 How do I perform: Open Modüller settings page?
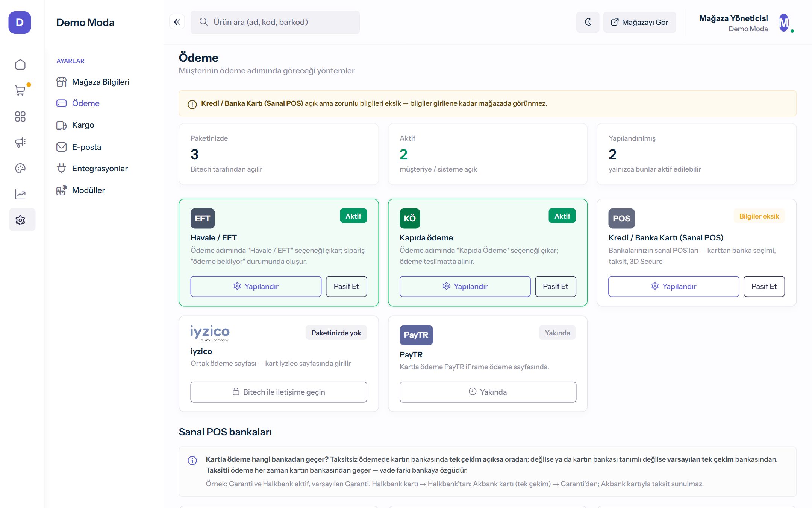[x=80, y=190]
